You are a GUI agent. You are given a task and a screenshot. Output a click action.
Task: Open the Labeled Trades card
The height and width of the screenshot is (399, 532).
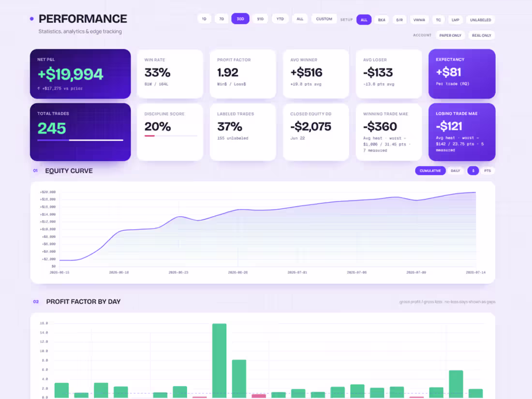(243, 132)
